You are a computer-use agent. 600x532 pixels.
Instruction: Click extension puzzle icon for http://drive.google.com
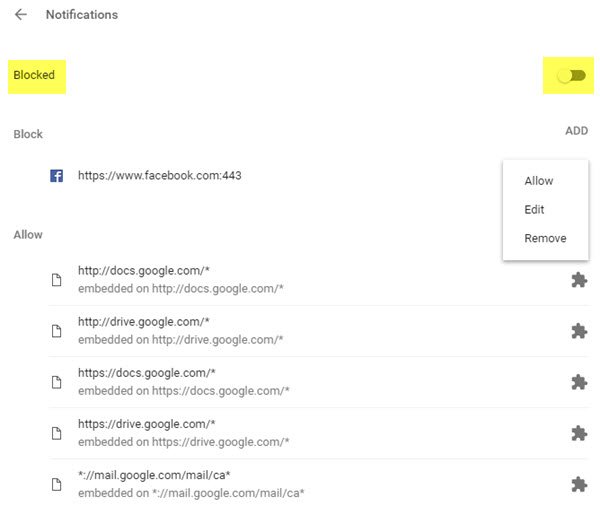click(x=578, y=331)
